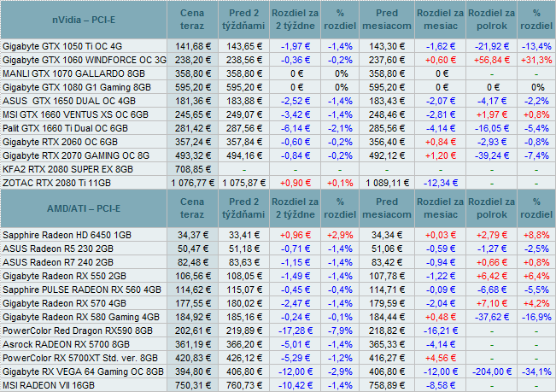Image resolution: width=556 pixels, height=392 pixels.
Task: Click the 'nVidia – PCI-E' section header
Action: pyautogui.click(x=84, y=20)
